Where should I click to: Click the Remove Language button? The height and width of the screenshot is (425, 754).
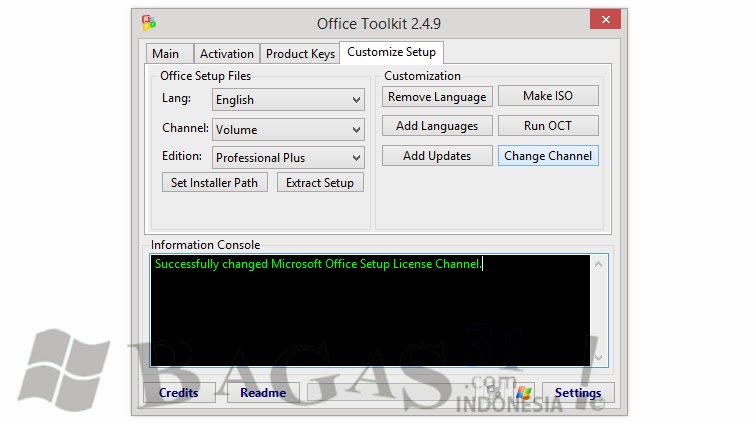437,97
